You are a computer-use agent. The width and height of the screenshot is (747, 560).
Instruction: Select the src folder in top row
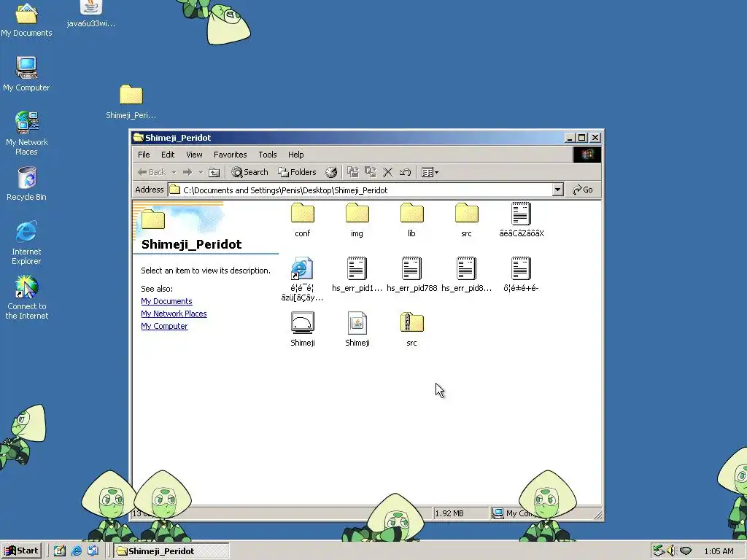[466, 220]
